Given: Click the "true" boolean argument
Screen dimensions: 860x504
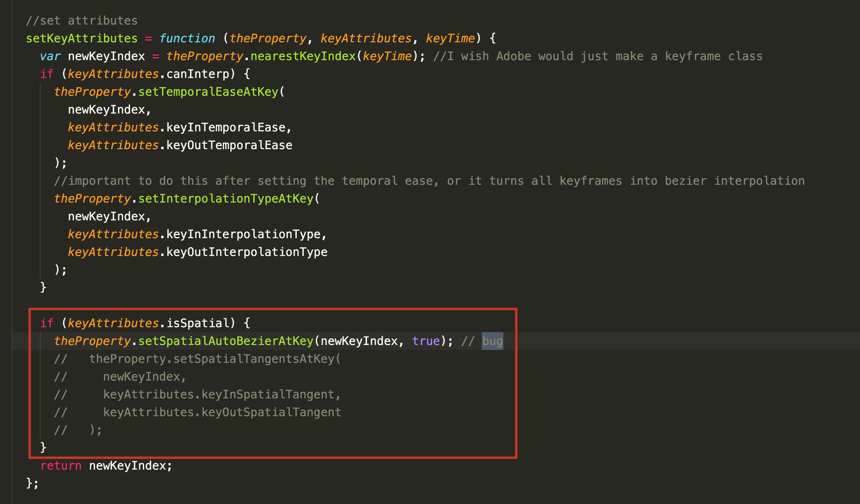Looking at the screenshot, I should pyautogui.click(x=426, y=341).
